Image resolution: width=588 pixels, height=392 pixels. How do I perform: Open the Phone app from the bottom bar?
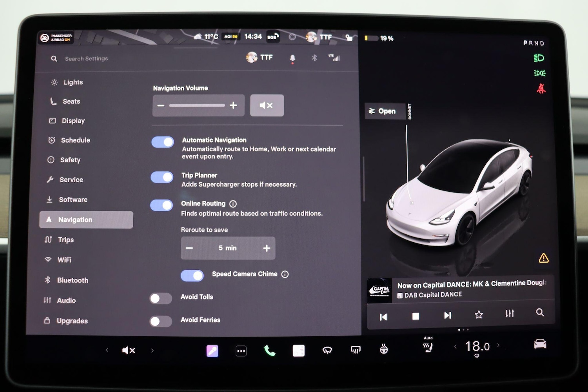tap(269, 350)
